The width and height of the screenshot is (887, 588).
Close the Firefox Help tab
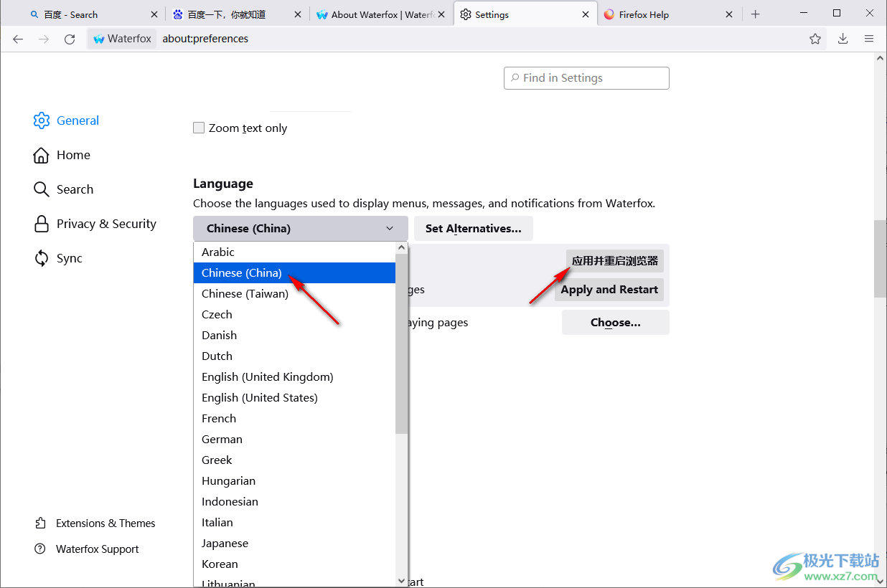tap(729, 14)
